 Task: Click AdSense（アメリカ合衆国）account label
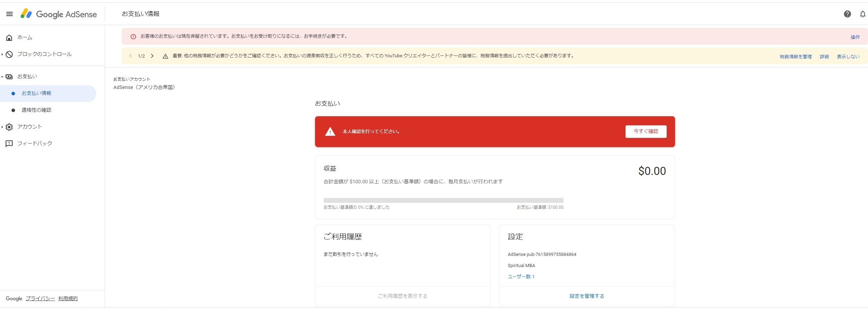tap(144, 87)
